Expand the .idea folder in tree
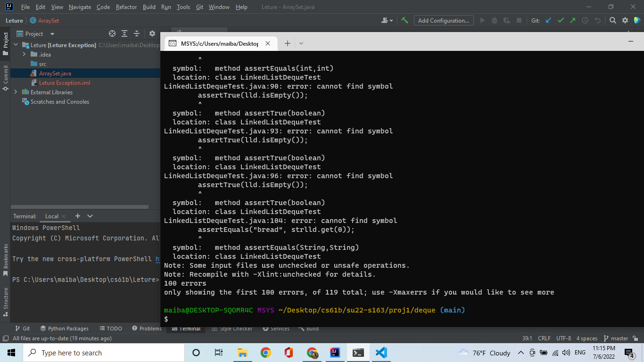 (x=24, y=55)
